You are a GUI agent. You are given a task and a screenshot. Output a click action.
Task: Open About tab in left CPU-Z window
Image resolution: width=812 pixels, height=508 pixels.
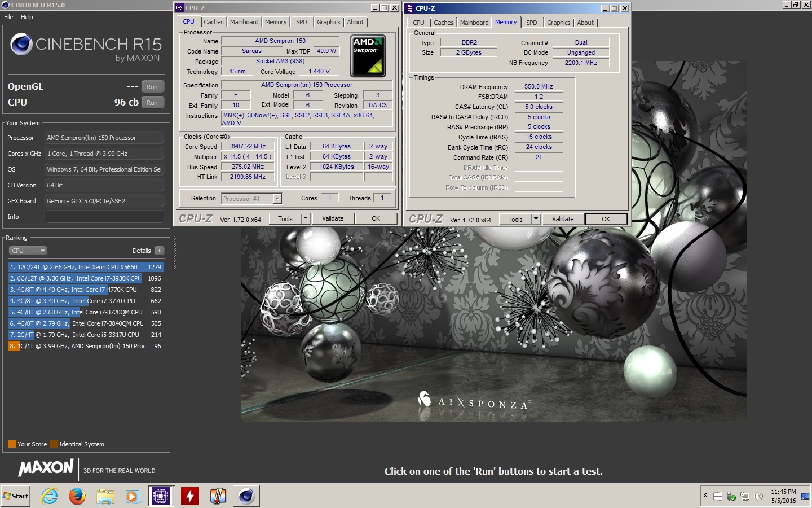tap(355, 22)
